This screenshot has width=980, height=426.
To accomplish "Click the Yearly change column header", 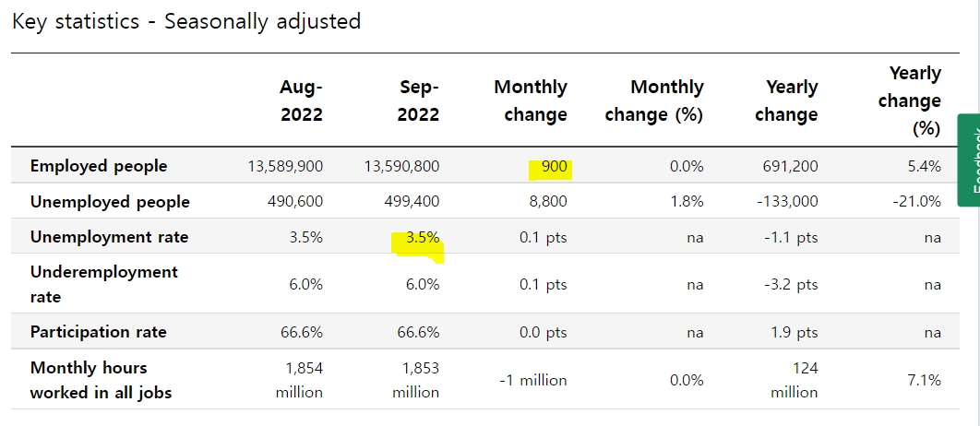I will (786, 101).
